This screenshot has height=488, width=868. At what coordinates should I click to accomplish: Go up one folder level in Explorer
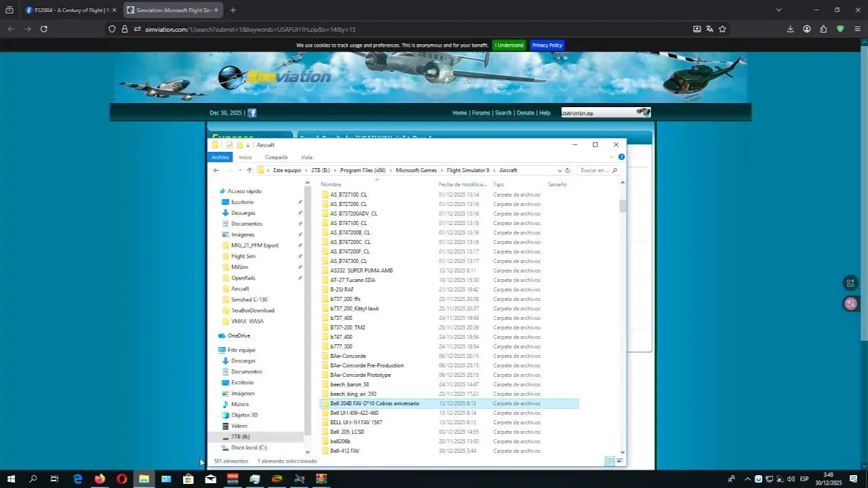[x=250, y=170]
